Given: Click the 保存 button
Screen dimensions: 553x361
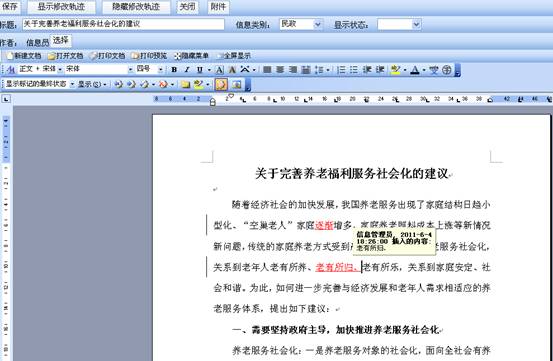Looking at the screenshot, I should (x=9, y=7).
